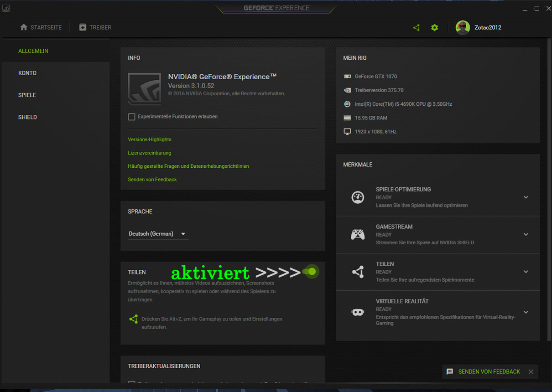
Task: Open Häufig gestellte Fragen und Datenerhebungsrichtlinien link
Action: (x=188, y=166)
